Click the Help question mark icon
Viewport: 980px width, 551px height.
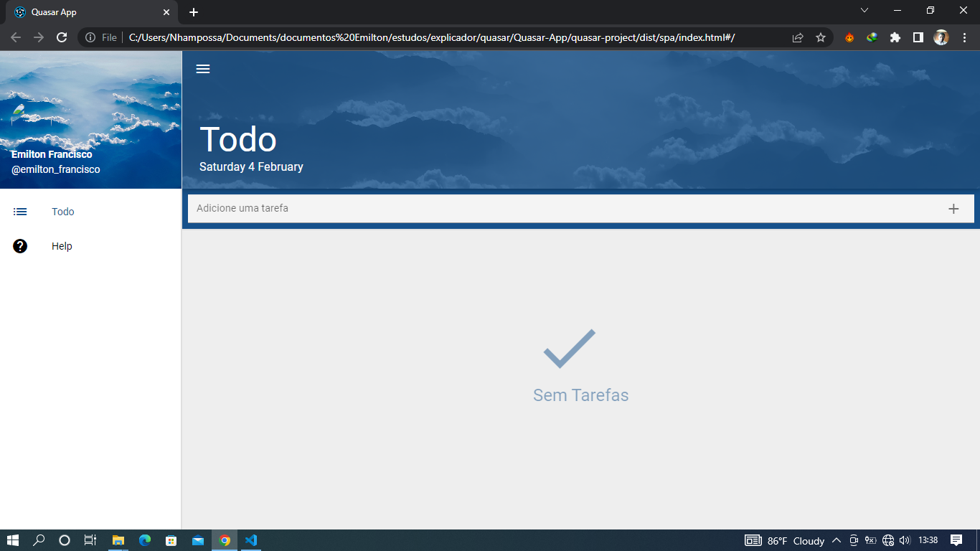click(20, 246)
